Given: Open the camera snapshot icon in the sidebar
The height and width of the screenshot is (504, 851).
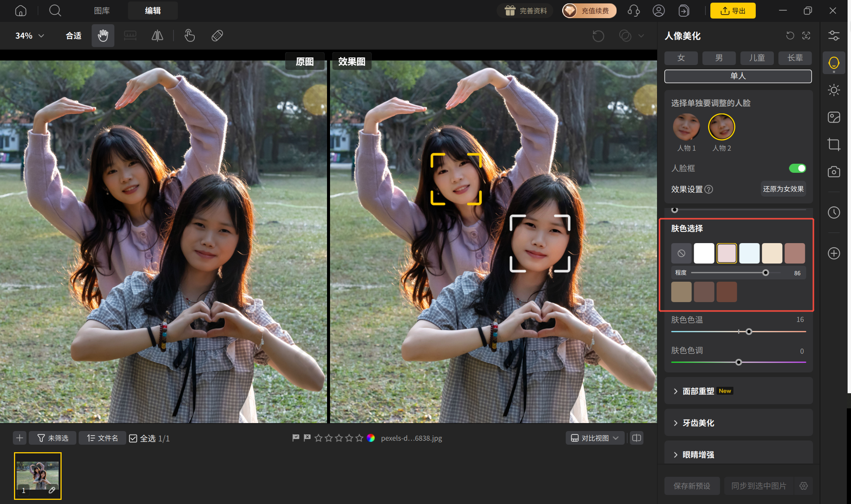Looking at the screenshot, I should pos(834,172).
